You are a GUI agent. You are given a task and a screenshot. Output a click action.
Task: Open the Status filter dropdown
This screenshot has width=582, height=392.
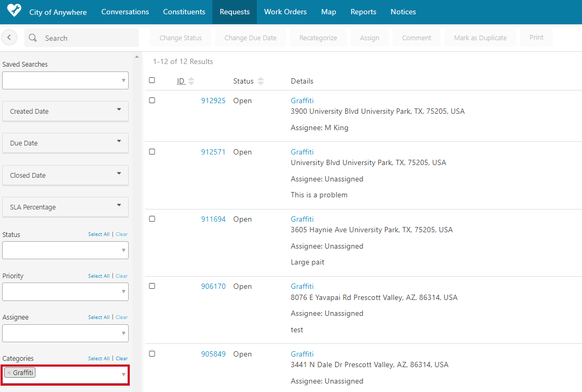[x=65, y=250]
